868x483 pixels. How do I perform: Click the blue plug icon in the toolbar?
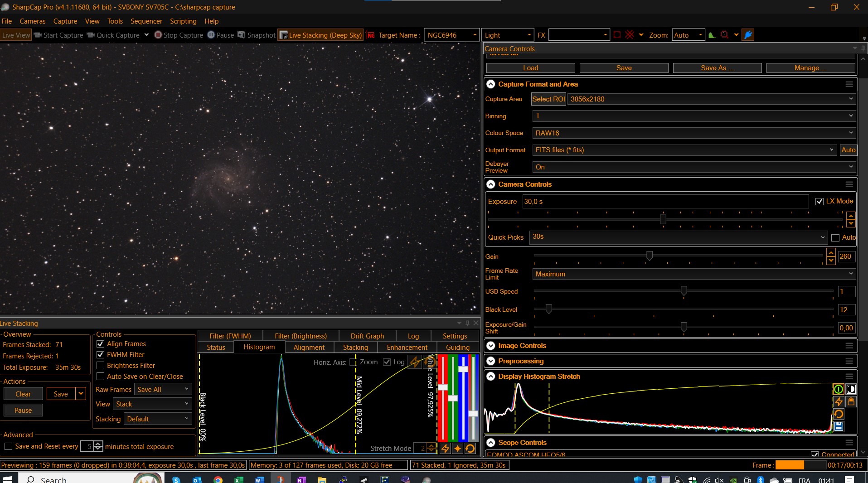click(x=748, y=35)
